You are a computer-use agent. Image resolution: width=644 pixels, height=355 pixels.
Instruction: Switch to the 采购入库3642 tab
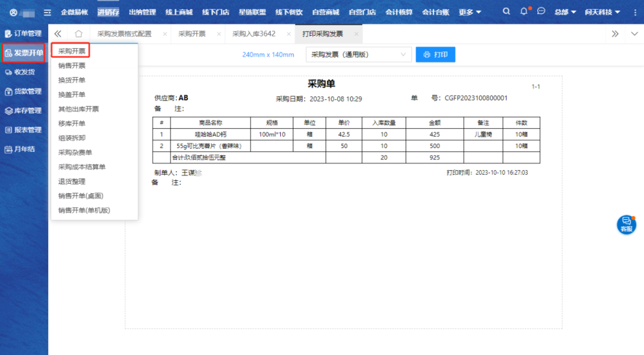pos(253,34)
